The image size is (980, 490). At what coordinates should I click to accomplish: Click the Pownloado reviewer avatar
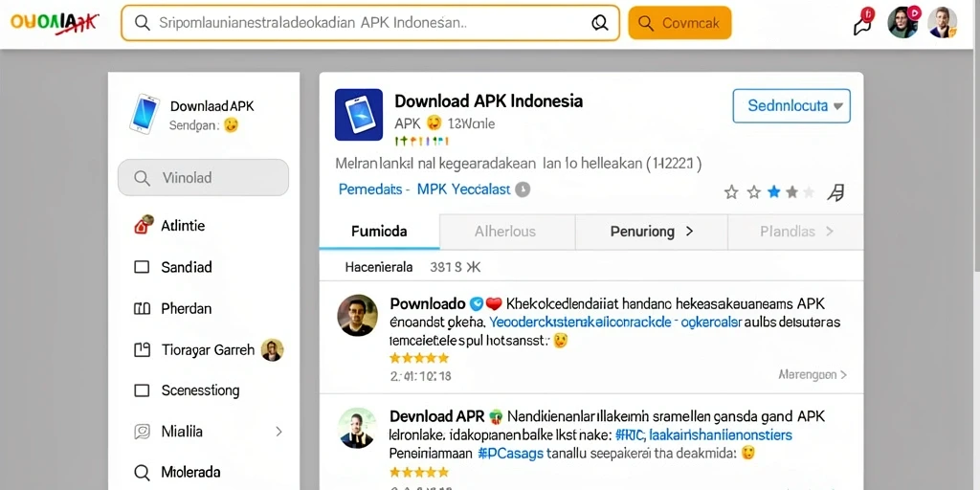click(358, 315)
